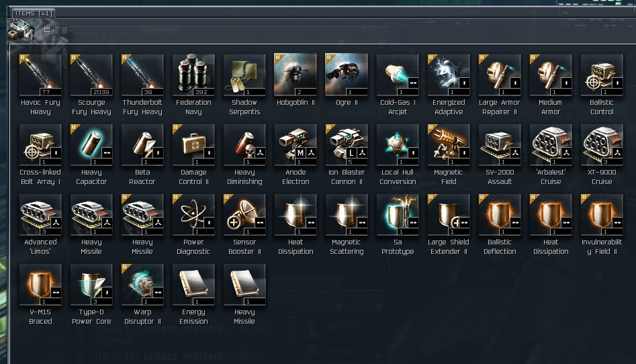Select the Magnetic Scattering amplifier icon
The width and height of the screenshot is (636, 364).
pos(347,215)
